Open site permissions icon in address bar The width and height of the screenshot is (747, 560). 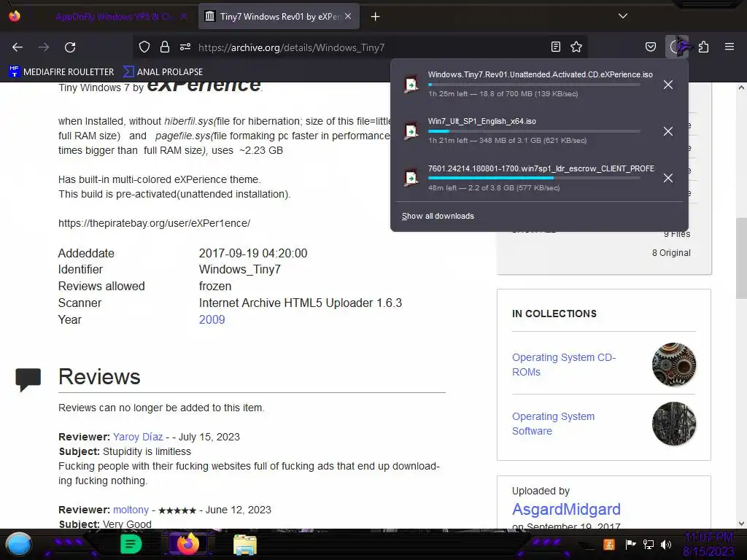pyautogui.click(x=185, y=47)
